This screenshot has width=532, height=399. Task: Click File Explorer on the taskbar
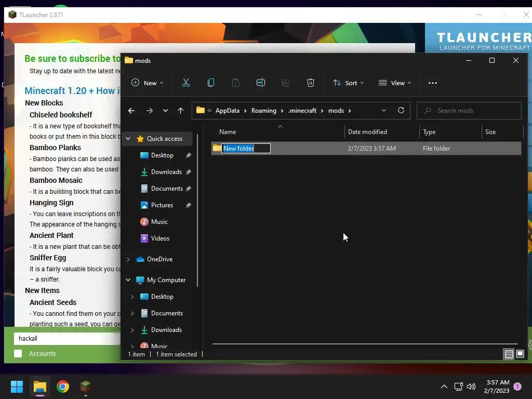point(39,387)
